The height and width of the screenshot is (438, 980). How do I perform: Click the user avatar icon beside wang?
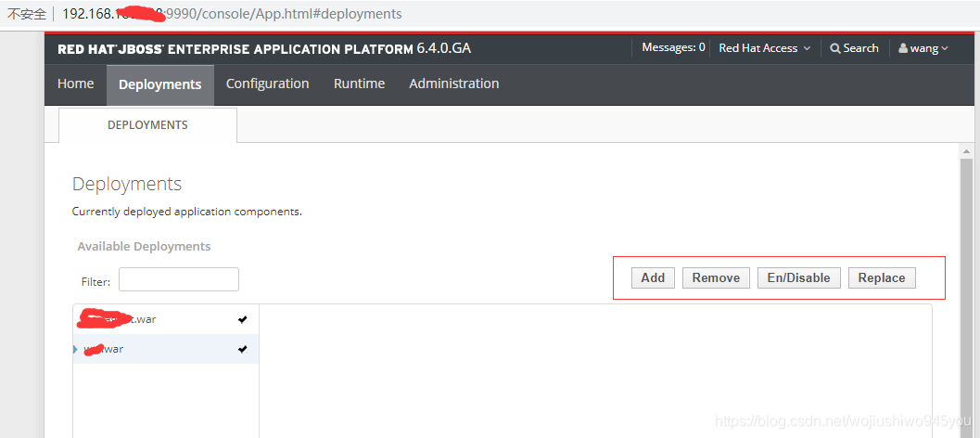pos(903,48)
